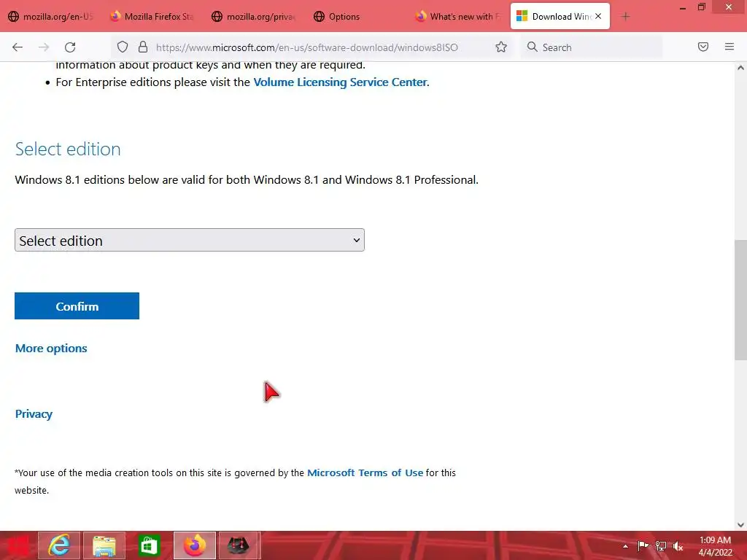Go back with the browser back arrow

18,47
